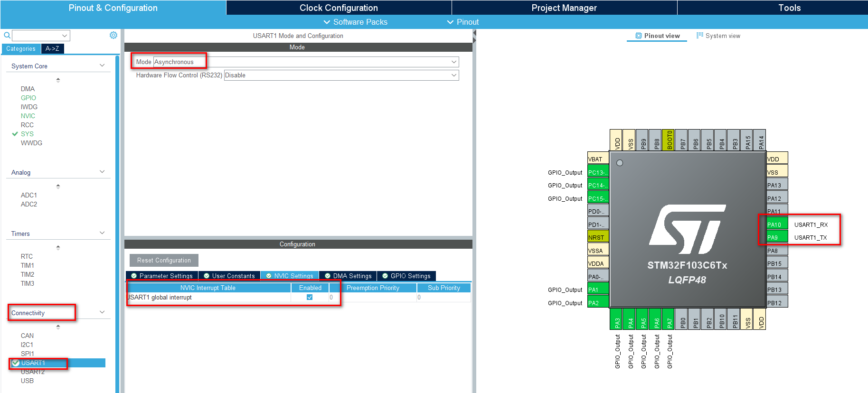Open the DMA Settings tab
This screenshot has width=868, height=393.
pos(348,276)
